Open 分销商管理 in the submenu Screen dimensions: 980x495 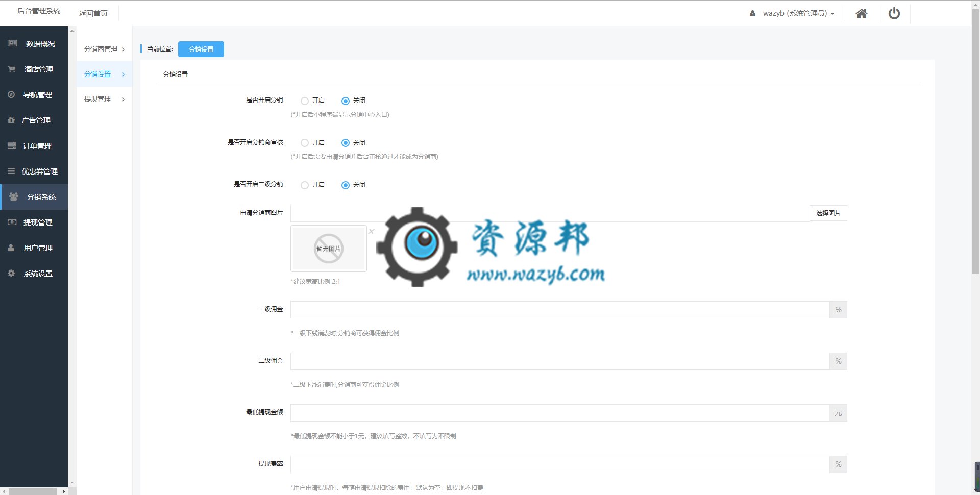click(x=101, y=49)
